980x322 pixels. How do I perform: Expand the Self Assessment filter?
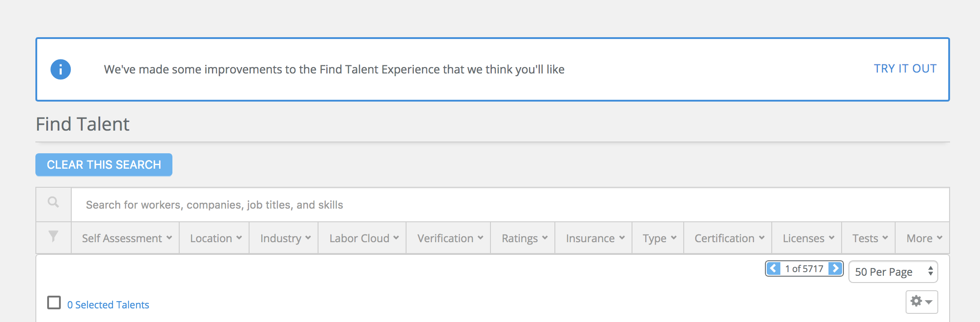point(127,238)
